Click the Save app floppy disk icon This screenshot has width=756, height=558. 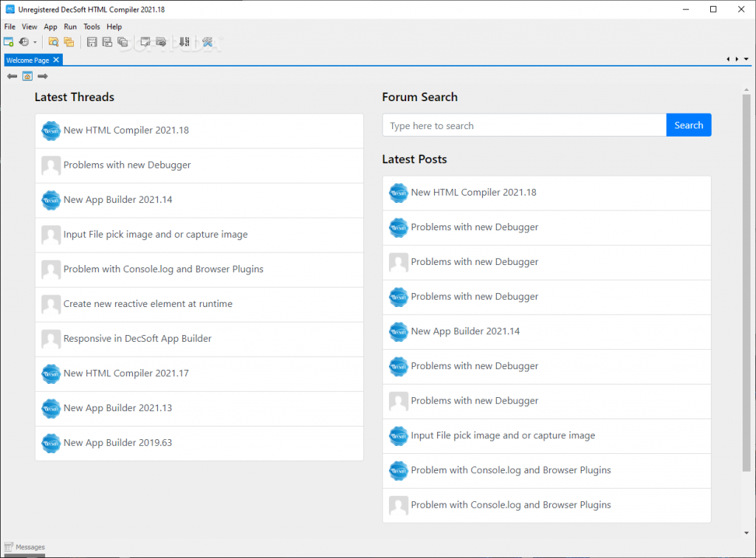coord(92,42)
